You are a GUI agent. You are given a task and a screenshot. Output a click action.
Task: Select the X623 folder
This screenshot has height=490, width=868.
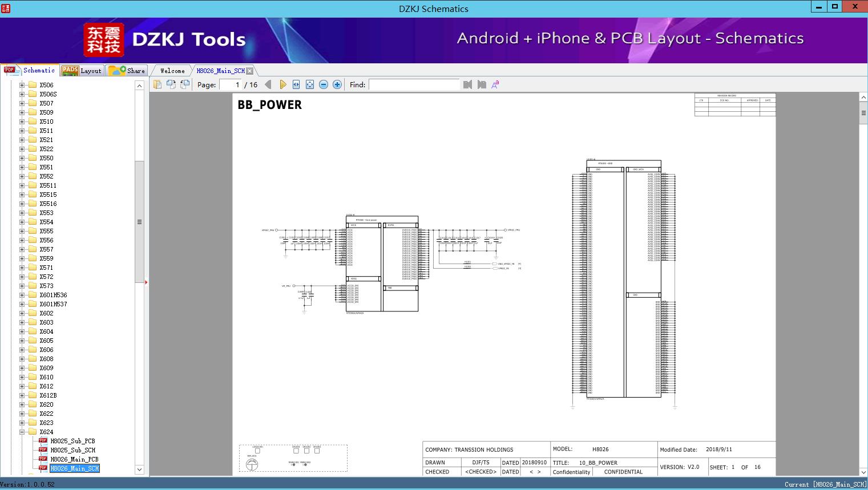point(46,423)
